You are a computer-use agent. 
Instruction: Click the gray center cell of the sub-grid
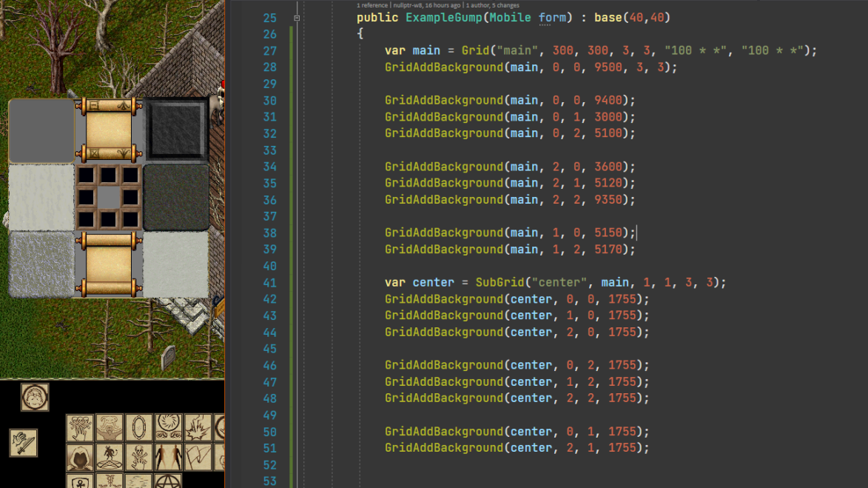click(109, 197)
